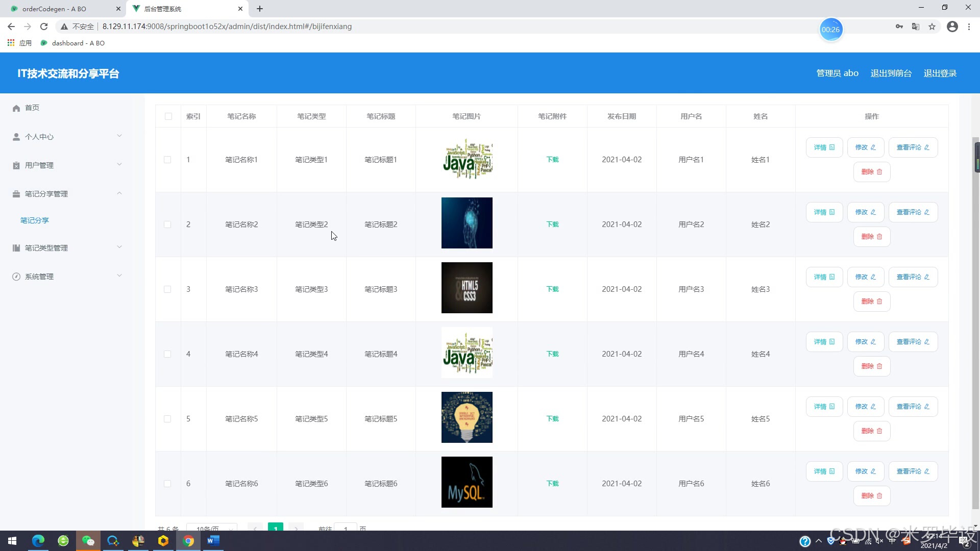980x551 pixels.
Task: Click the 用户名2 cell
Action: pos(691,224)
